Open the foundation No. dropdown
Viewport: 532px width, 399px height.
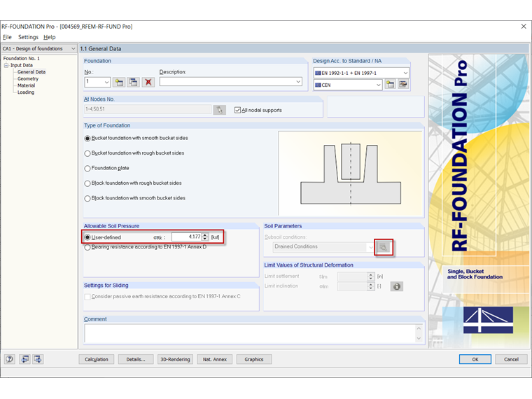106,82
